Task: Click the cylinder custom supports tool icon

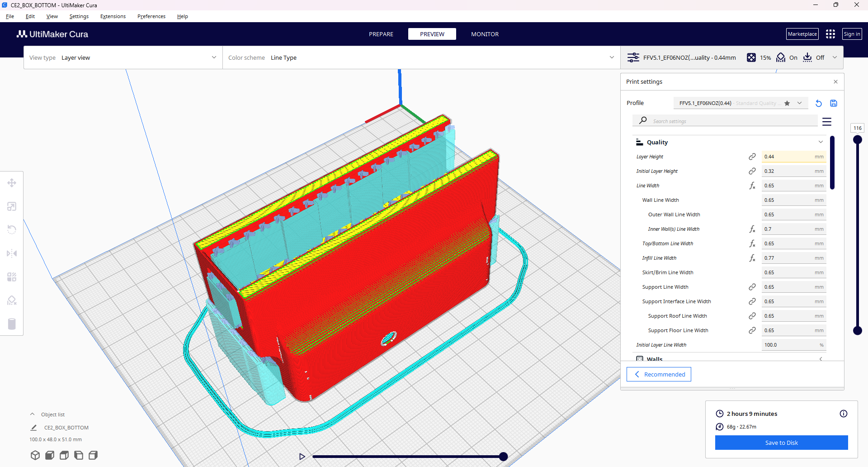Action: pyautogui.click(x=12, y=324)
